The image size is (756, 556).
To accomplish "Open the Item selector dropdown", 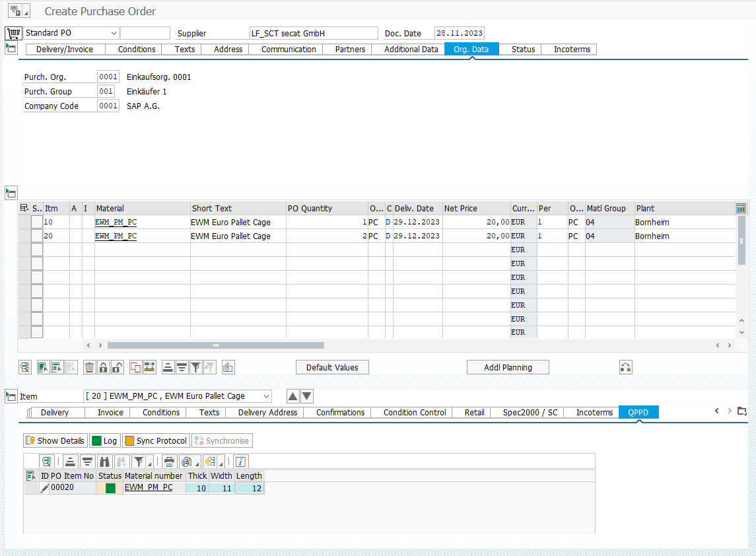I will pos(266,396).
